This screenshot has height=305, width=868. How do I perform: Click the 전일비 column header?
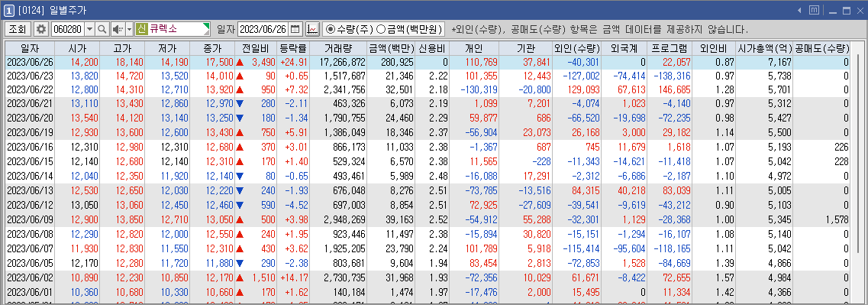pos(255,48)
